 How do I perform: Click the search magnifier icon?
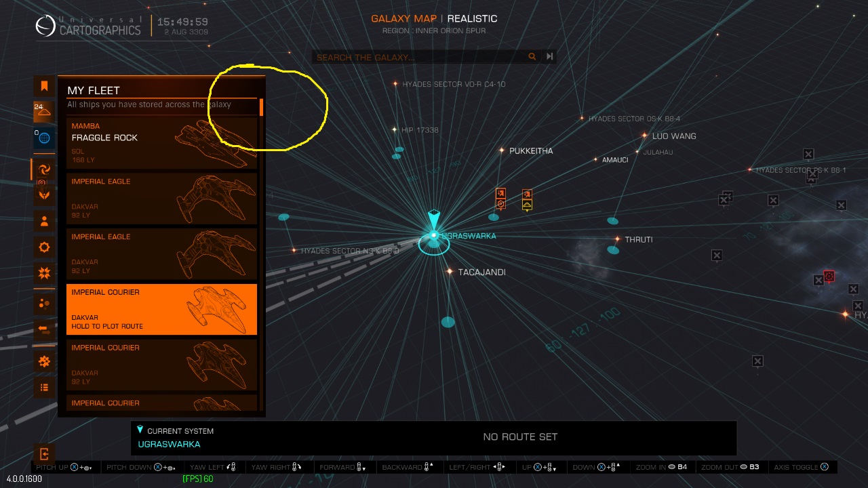click(532, 57)
